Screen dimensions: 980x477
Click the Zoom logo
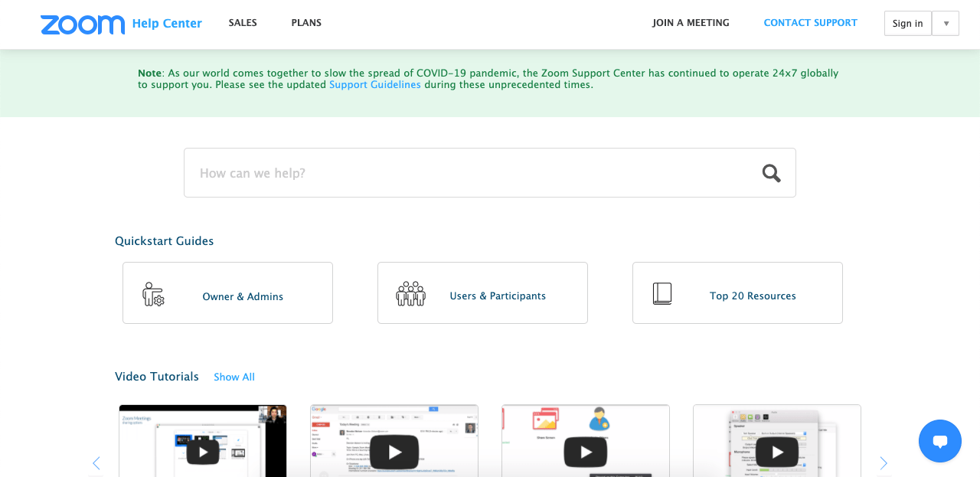83,25
